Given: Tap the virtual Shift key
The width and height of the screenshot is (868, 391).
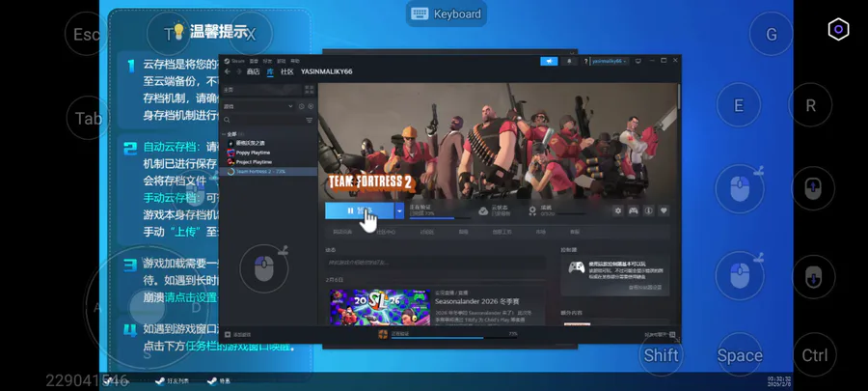Looking at the screenshot, I should 661,354.
